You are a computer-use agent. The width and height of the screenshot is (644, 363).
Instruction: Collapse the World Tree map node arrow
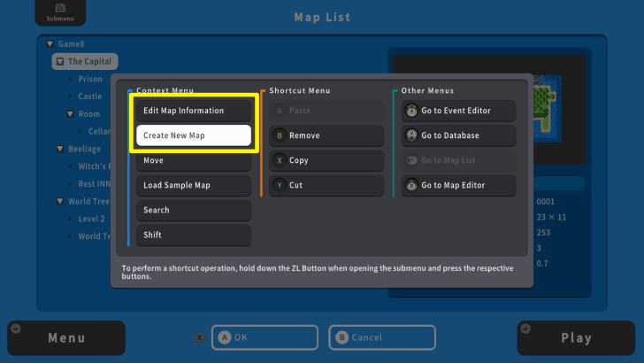pyautogui.click(x=60, y=202)
